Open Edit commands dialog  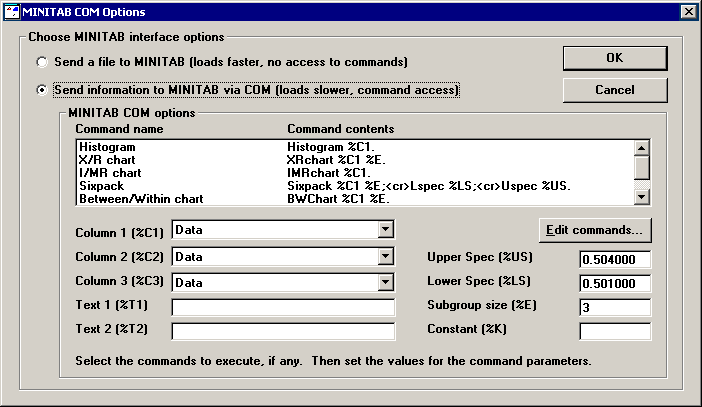point(596,230)
